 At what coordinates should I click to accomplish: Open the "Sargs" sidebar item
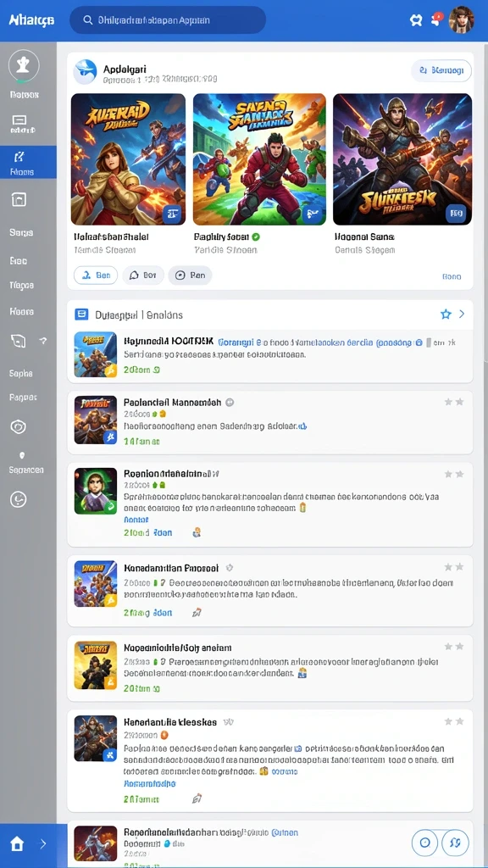(21, 232)
